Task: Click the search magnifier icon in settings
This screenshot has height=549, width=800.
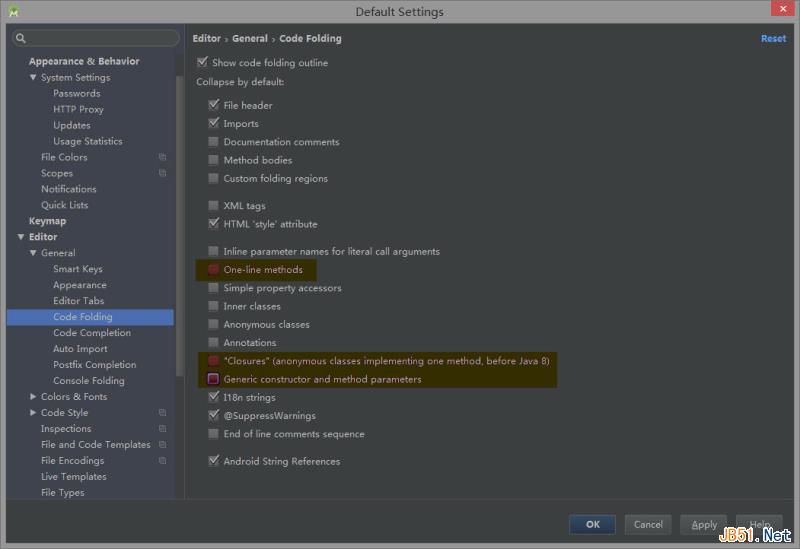Action: point(20,38)
